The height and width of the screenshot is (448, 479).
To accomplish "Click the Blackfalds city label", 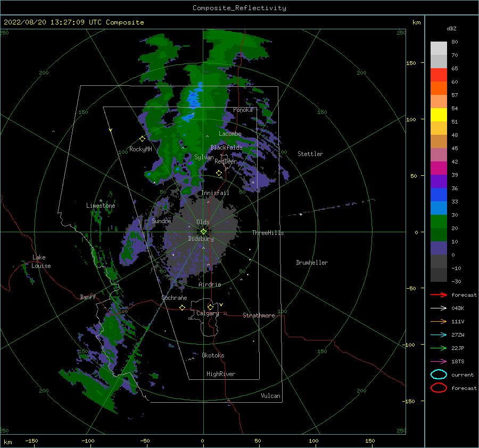I will click(x=226, y=148).
